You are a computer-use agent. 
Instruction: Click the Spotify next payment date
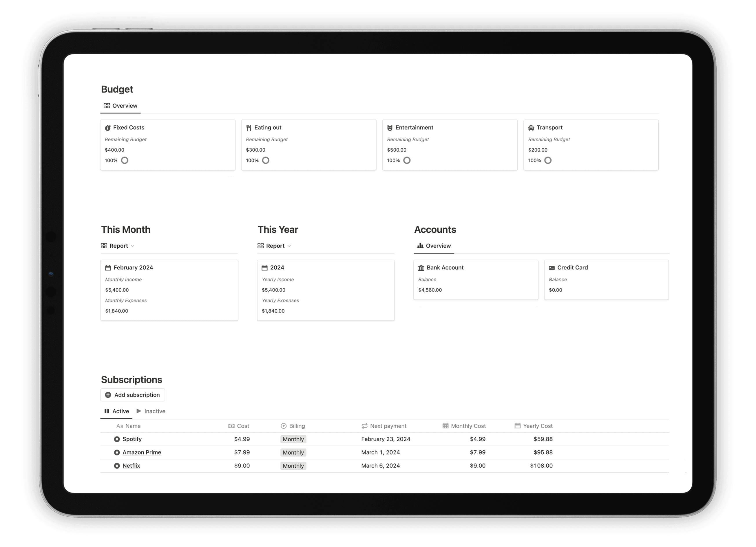pyautogui.click(x=385, y=439)
